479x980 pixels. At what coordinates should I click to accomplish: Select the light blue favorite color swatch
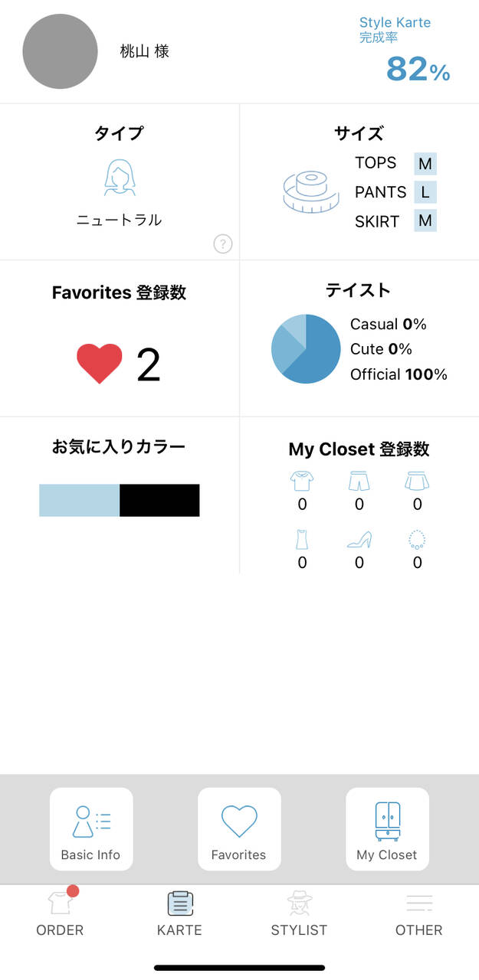point(79,500)
